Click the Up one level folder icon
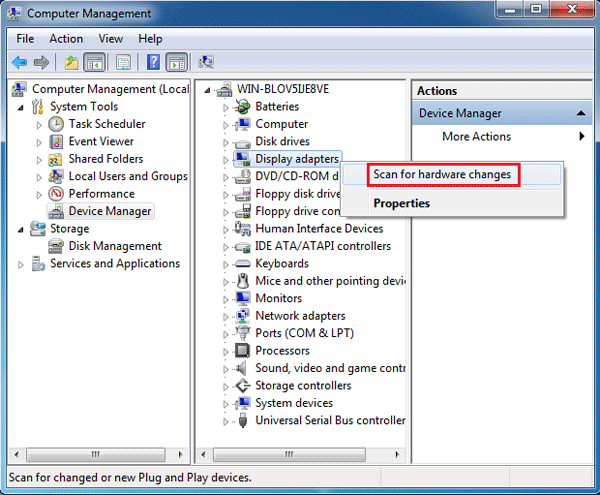 pos(71,62)
